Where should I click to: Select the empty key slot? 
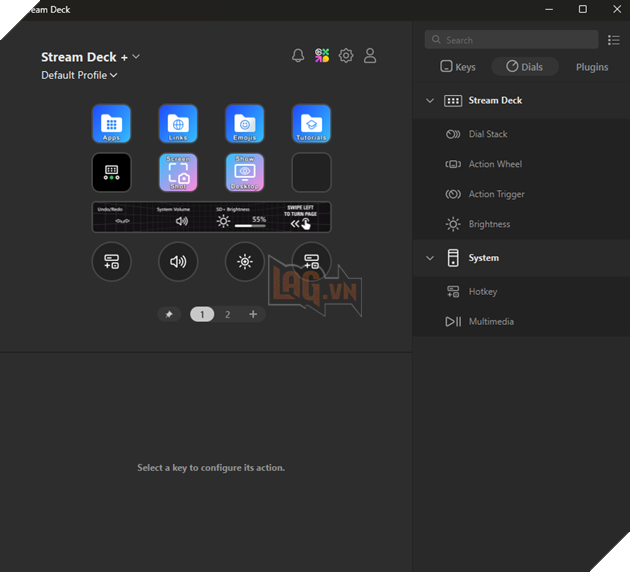(311, 172)
